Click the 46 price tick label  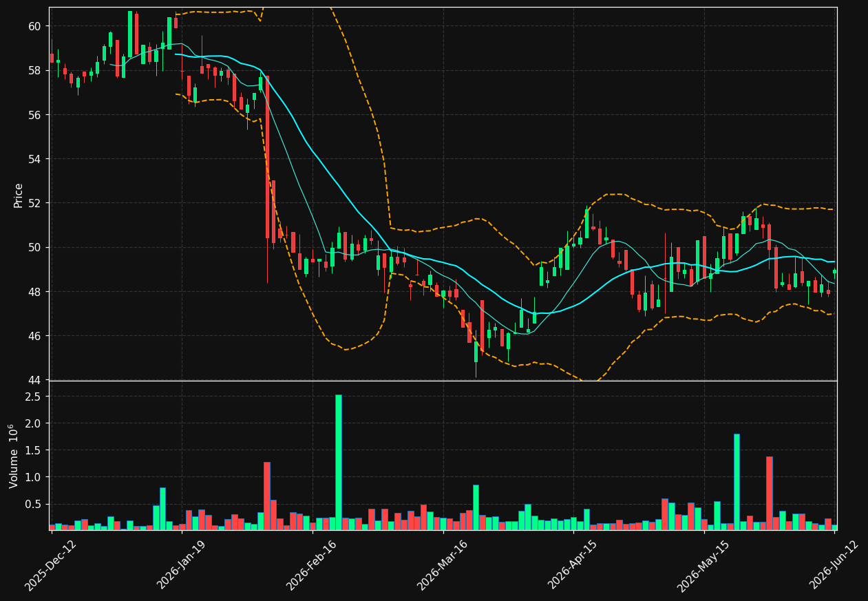click(x=35, y=336)
